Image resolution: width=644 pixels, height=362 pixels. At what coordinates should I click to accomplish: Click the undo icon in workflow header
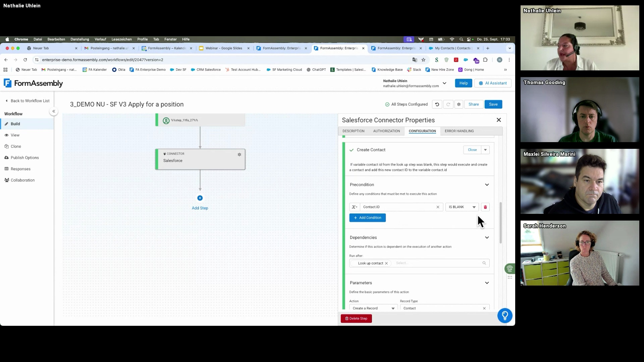(x=437, y=104)
